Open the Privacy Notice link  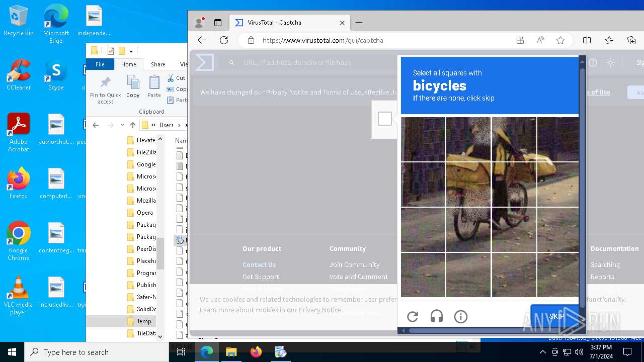320,310
